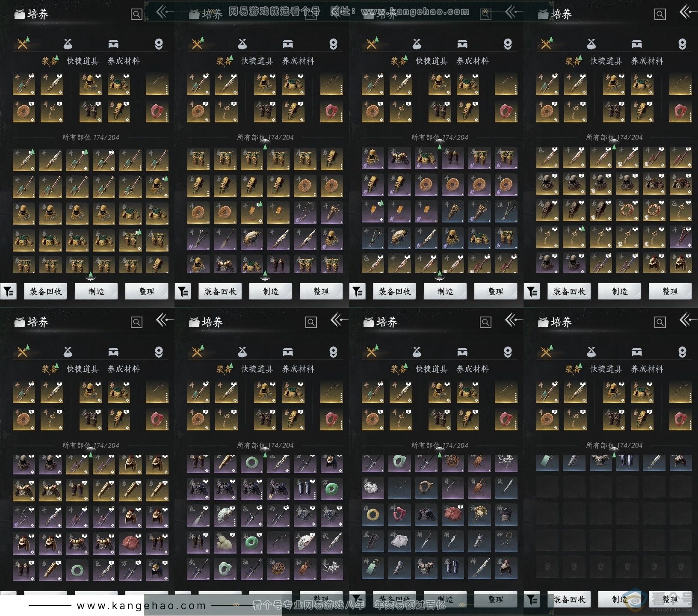
Task: Select feathered fan item in second top-row panel
Action: click(251, 239)
